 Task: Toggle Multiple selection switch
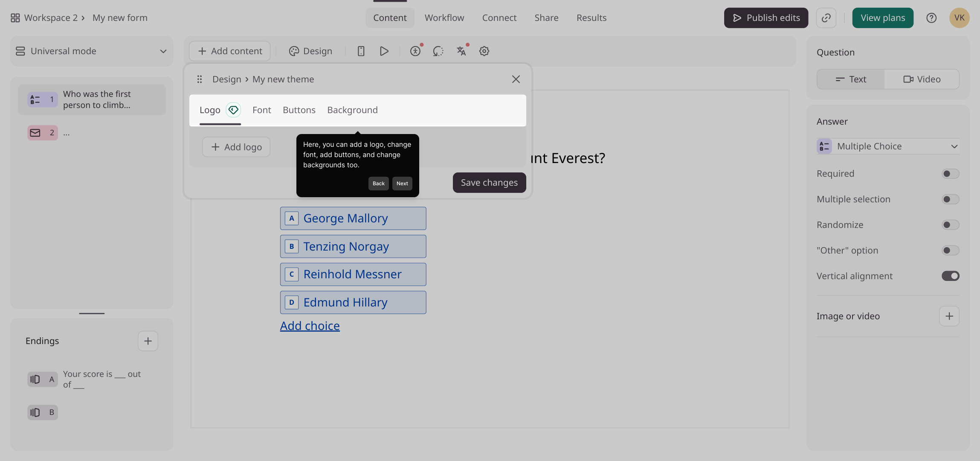[951, 199]
